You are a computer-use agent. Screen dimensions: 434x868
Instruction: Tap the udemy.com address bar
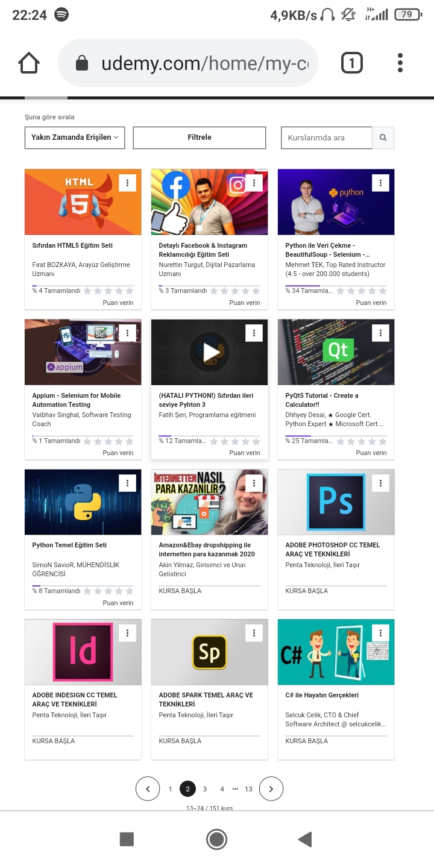pos(188,63)
